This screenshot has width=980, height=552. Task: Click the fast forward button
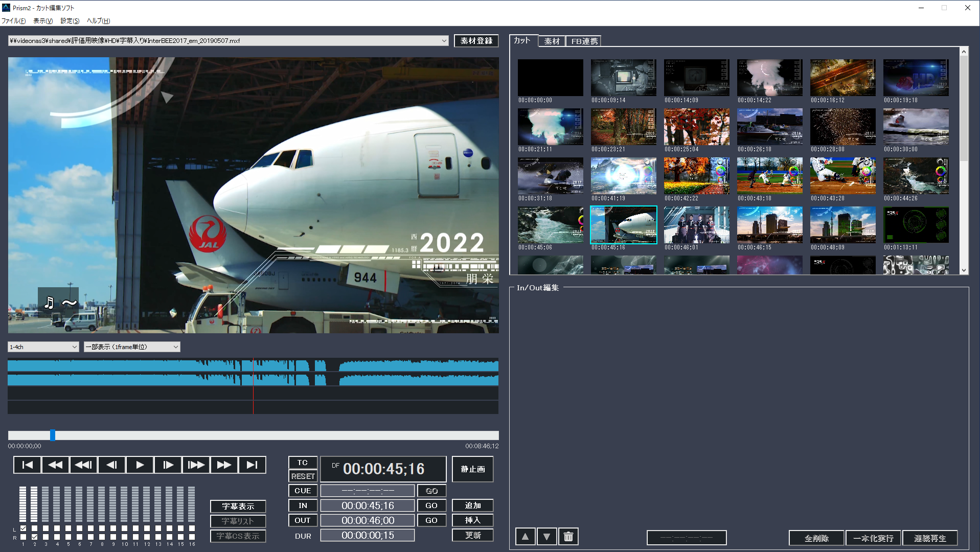224,465
